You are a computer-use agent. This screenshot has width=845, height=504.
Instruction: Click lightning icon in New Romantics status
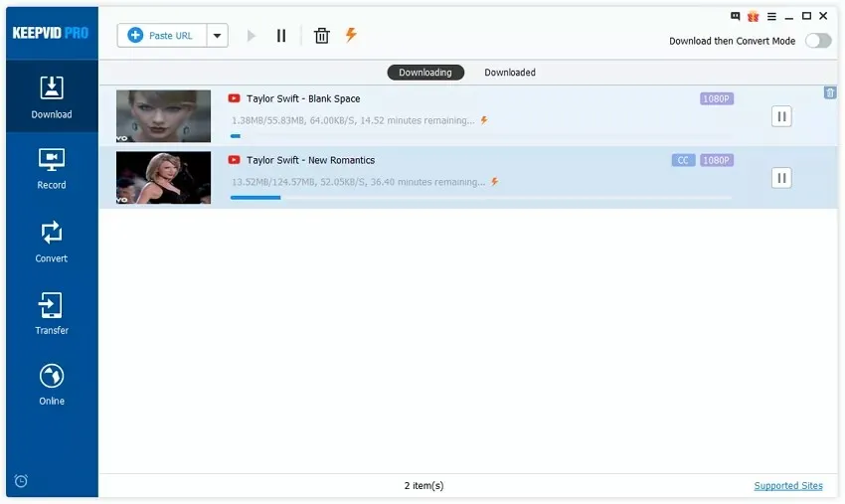(x=494, y=182)
